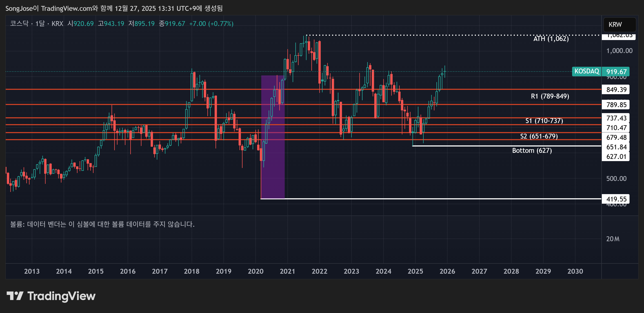Image resolution: width=644 pixels, height=313 pixels.
Task: Click the 419.55 price axis tag
Action: 616,199
